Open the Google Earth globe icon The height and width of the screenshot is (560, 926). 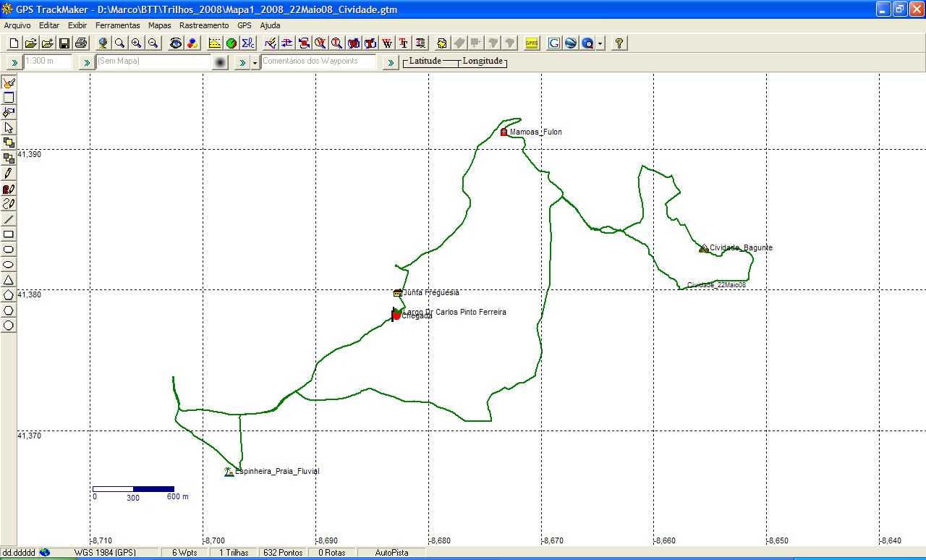(571, 43)
